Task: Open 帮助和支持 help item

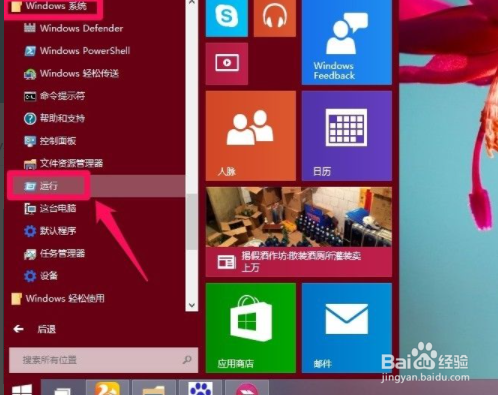Action: point(54,118)
